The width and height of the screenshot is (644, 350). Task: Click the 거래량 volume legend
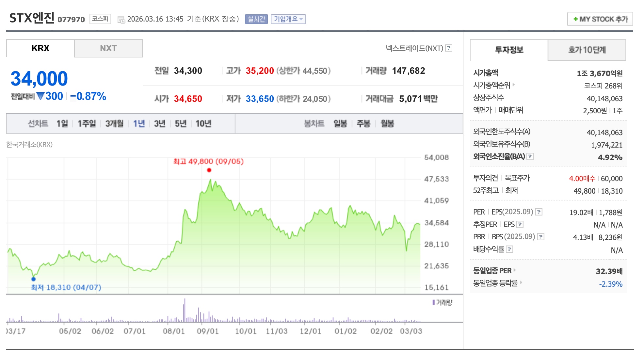tap(442, 303)
